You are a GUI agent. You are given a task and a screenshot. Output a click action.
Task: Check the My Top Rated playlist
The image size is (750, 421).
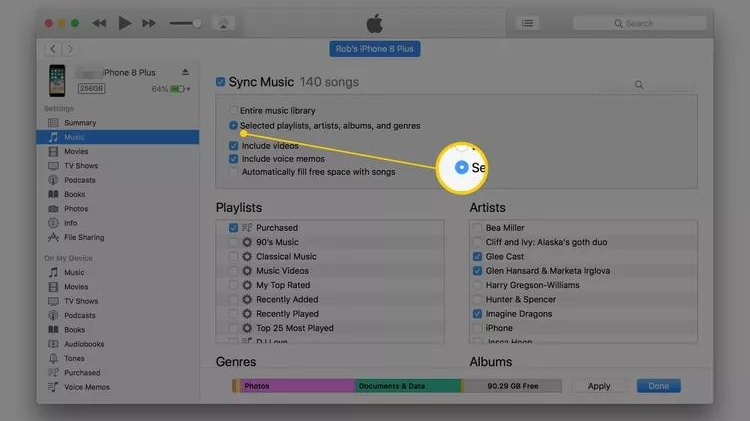click(233, 285)
